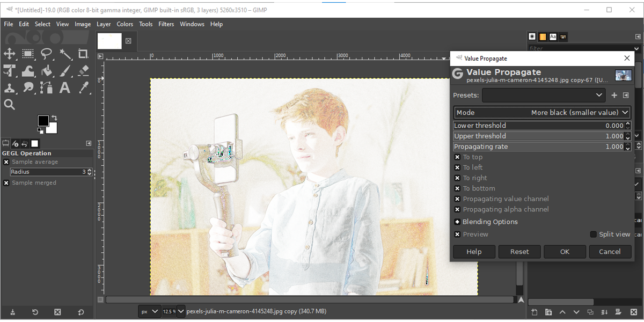Click the Reset button in Value Propagate
Screen dimensions: 644x322
tap(519, 251)
